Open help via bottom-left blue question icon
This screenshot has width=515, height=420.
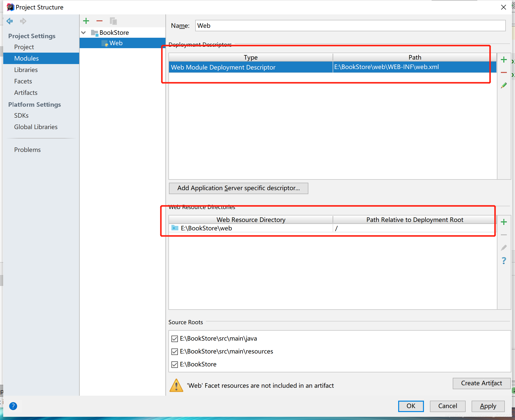13,406
